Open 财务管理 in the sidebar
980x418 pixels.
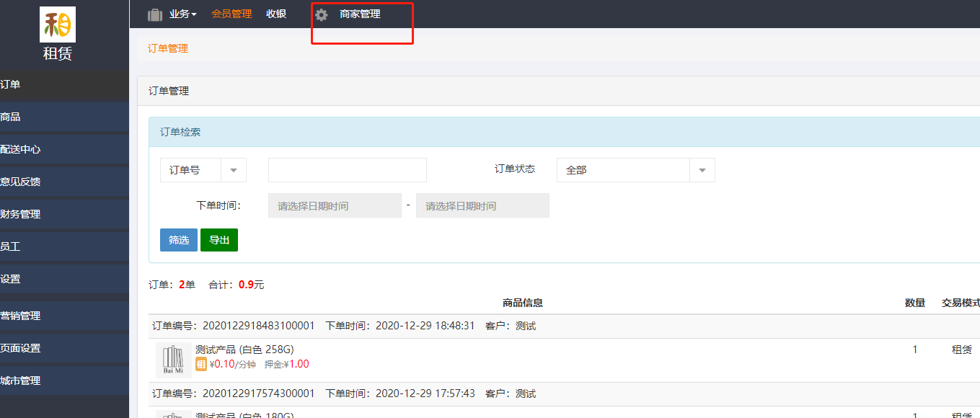(x=64, y=214)
